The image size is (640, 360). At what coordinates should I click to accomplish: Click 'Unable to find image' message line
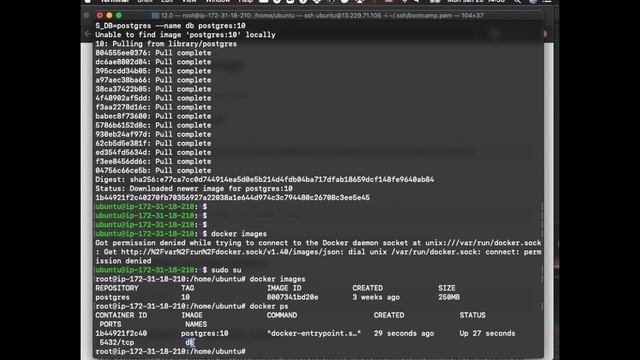[x=185, y=35]
